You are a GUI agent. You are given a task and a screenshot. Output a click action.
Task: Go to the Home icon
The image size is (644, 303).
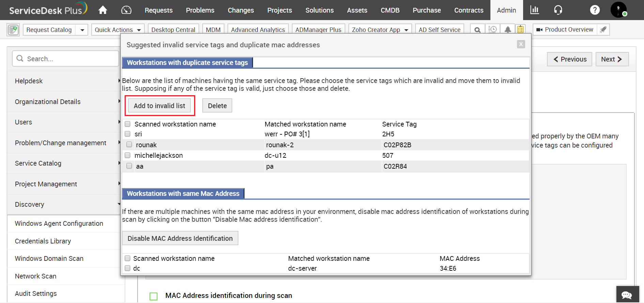coord(103,10)
